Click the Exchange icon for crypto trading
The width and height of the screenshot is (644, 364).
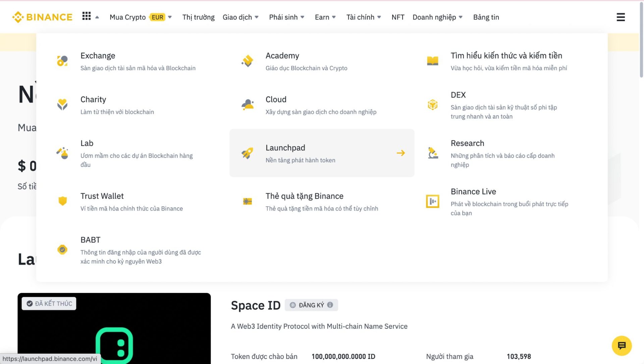coord(62,61)
